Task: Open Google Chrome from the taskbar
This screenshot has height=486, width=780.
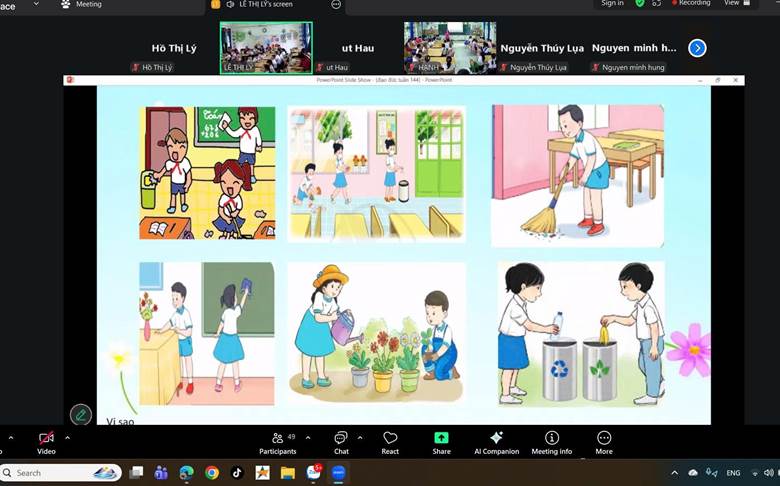Action: 212,473
